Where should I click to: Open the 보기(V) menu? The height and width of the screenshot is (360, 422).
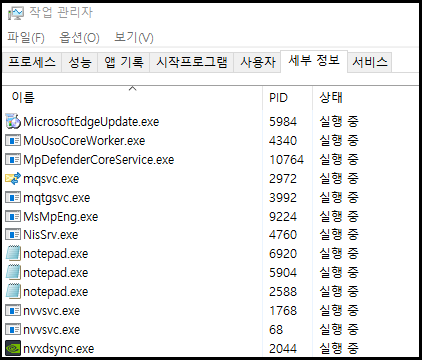point(134,37)
